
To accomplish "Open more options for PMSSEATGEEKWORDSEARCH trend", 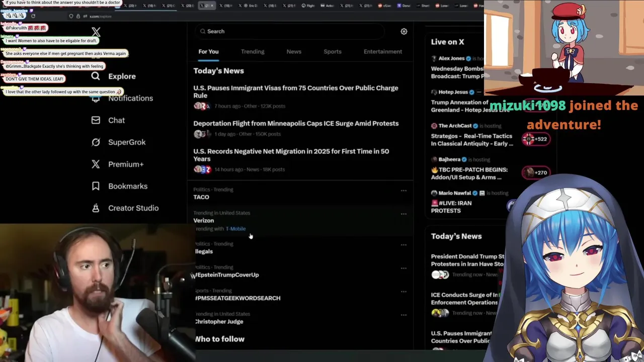I will (x=404, y=292).
